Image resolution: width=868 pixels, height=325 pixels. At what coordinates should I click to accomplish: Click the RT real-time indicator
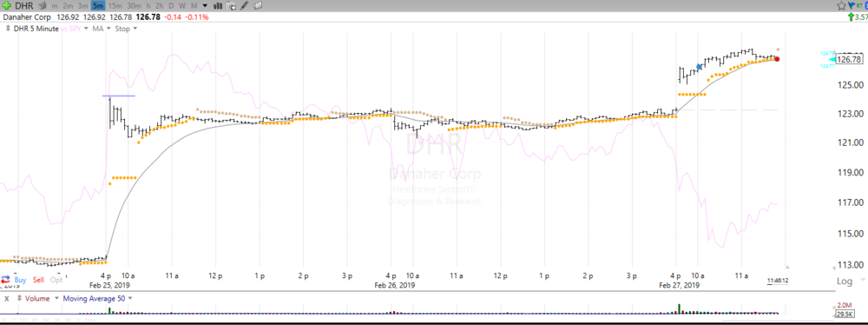pos(859,5)
